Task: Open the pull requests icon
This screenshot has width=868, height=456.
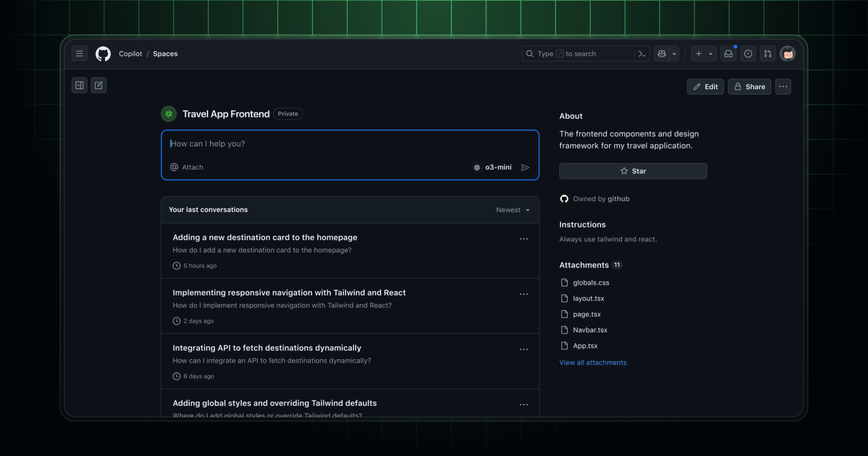Action: 768,53
